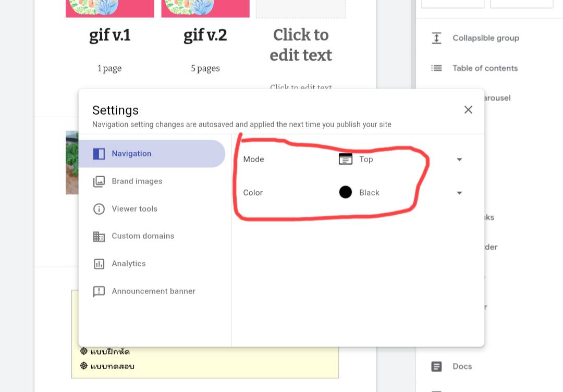
Task: Click the "gif v.1" heading text
Action: [110, 35]
